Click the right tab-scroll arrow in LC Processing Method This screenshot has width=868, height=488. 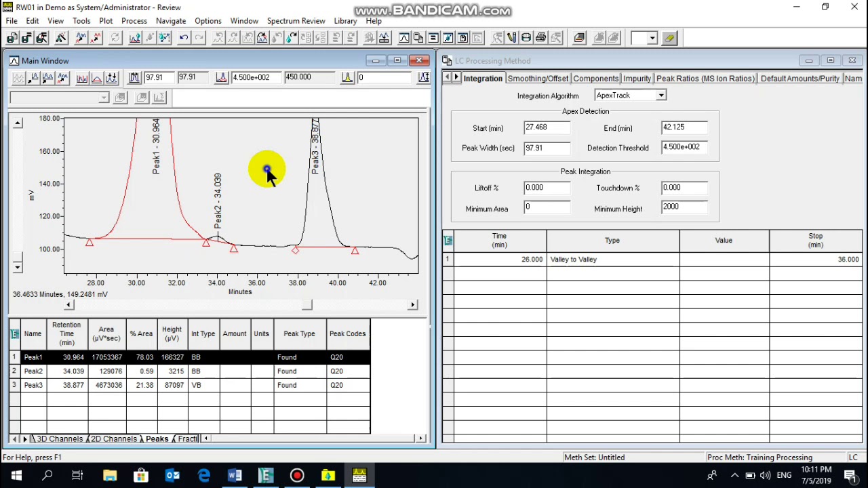tap(456, 78)
